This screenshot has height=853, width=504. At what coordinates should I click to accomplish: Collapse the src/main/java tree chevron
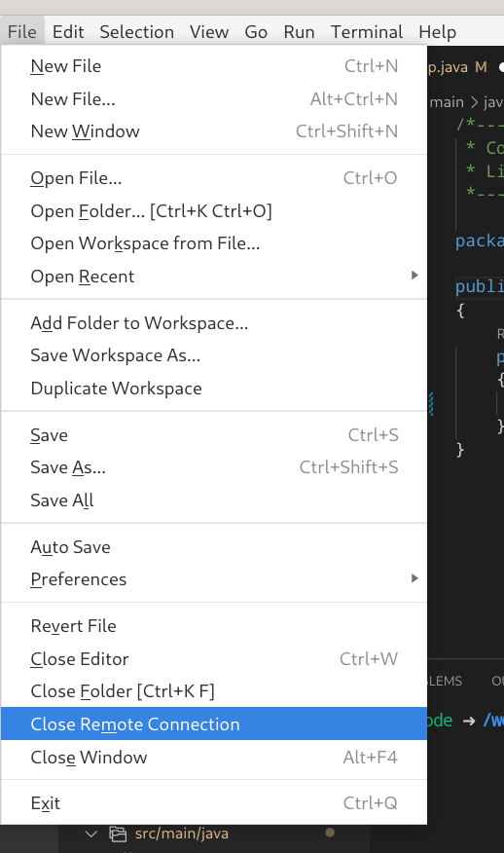[90, 834]
